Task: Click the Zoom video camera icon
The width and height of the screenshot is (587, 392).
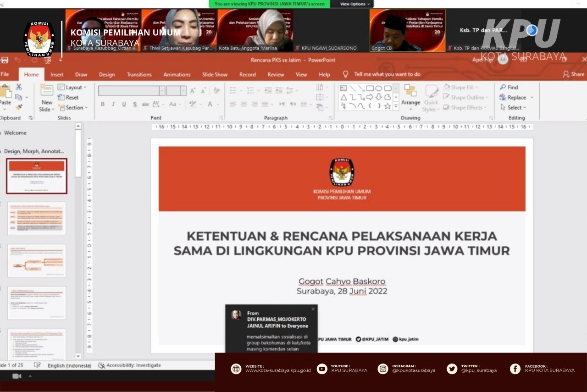Action: 17,376
